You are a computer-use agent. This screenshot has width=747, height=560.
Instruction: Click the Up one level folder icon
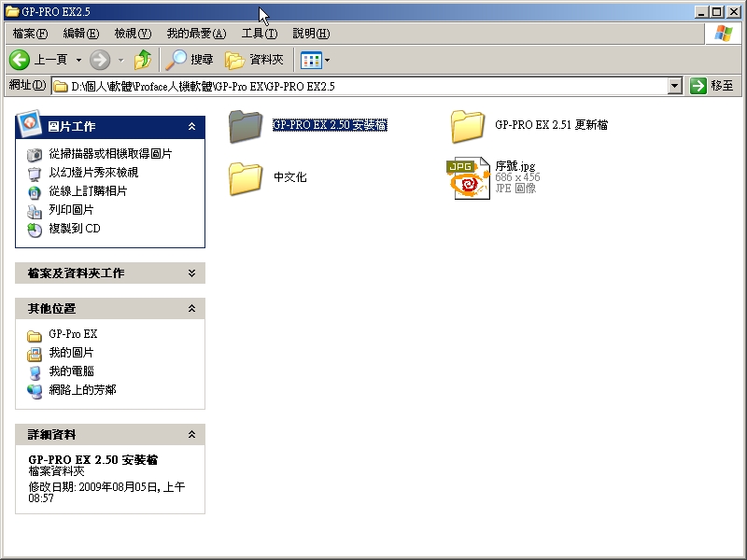pos(142,60)
